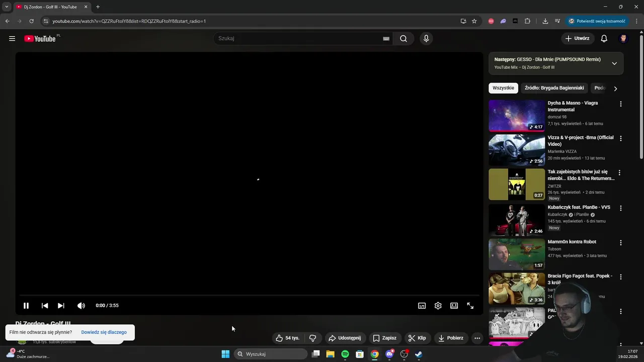Open the account avatar menu
644x362 pixels.
tap(623, 39)
